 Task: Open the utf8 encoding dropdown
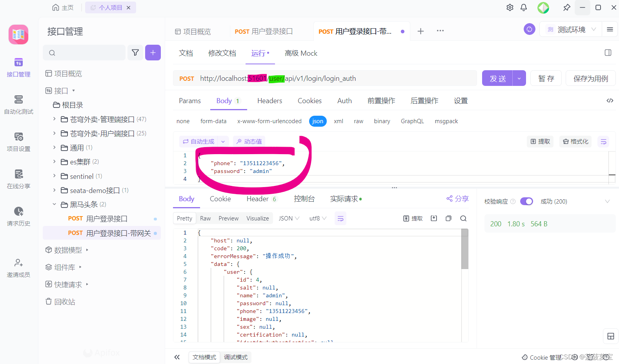click(318, 218)
